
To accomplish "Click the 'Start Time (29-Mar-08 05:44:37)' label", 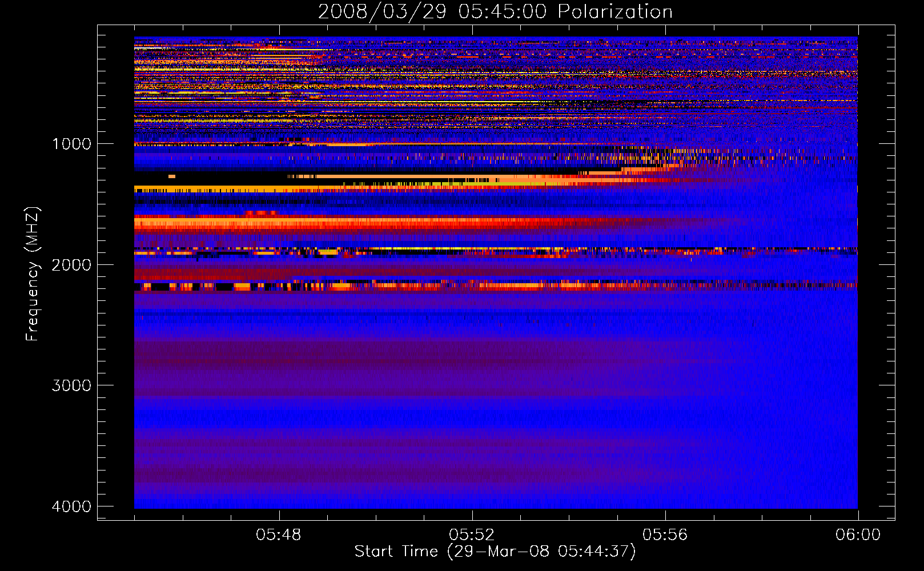I will tap(495, 552).
